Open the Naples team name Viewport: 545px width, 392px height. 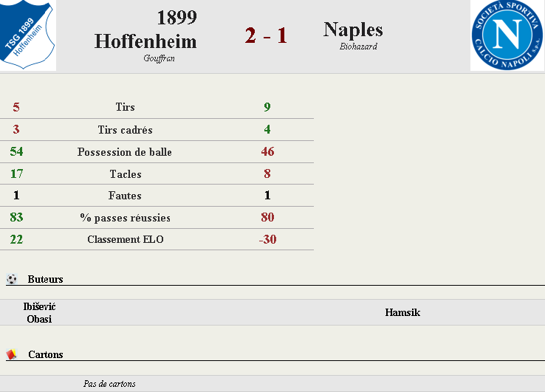(353, 30)
